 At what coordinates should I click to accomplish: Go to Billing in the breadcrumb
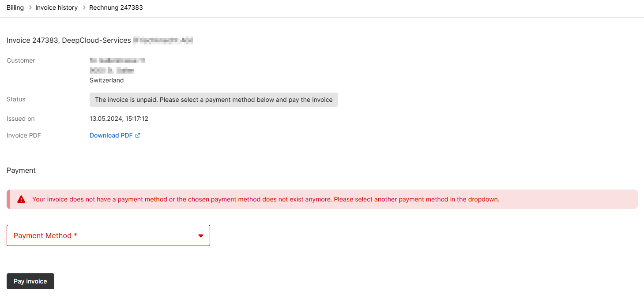tap(15, 7)
